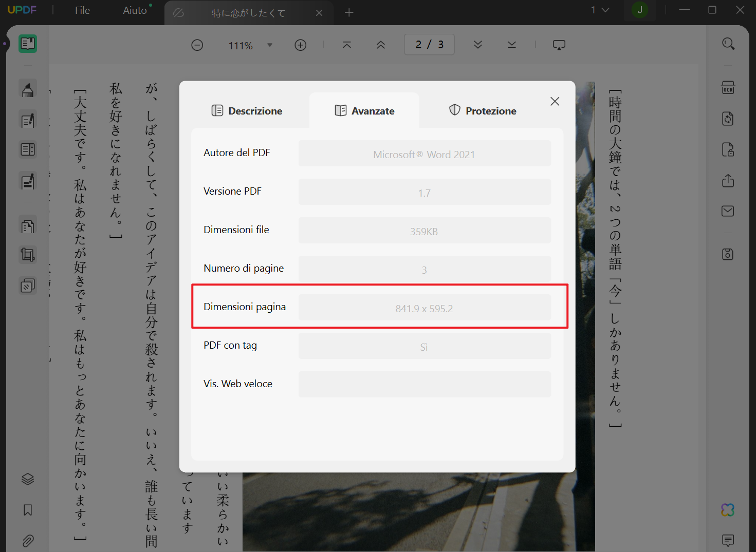Run OCR text recognition
Image resolution: width=756 pixels, height=552 pixels.
coord(728,88)
